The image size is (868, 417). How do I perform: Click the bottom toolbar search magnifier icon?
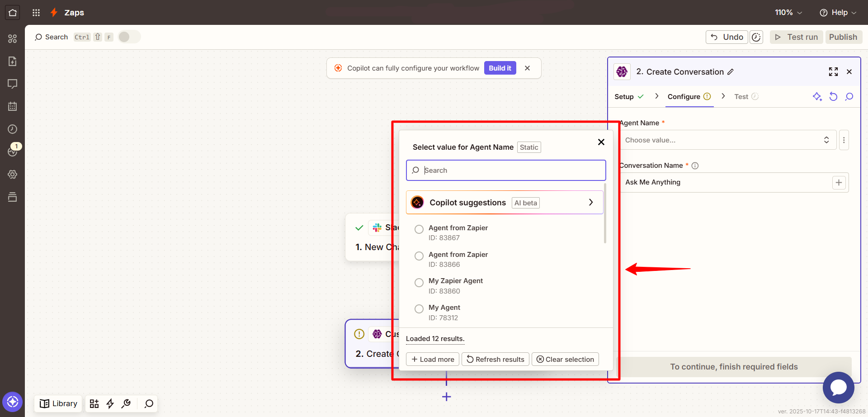pyautogui.click(x=149, y=404)
